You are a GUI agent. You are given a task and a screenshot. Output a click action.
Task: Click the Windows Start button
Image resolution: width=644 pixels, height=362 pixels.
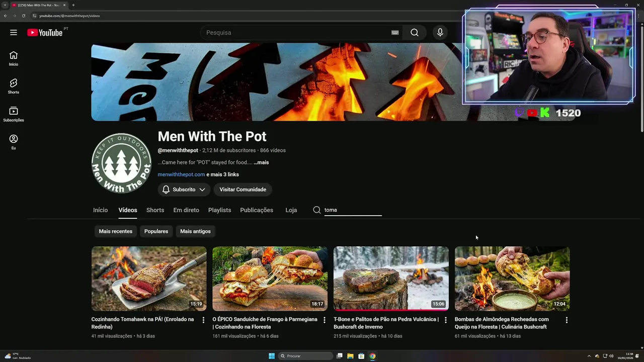click(272, 356)
